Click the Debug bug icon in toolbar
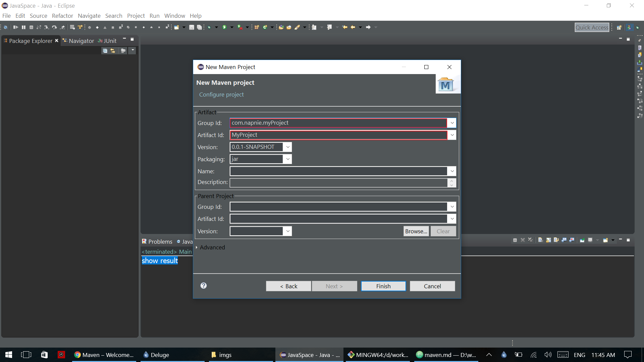Image resolution: width=644 pixels, height=362 pixels. pyautogui.click(x=209, y=27)
